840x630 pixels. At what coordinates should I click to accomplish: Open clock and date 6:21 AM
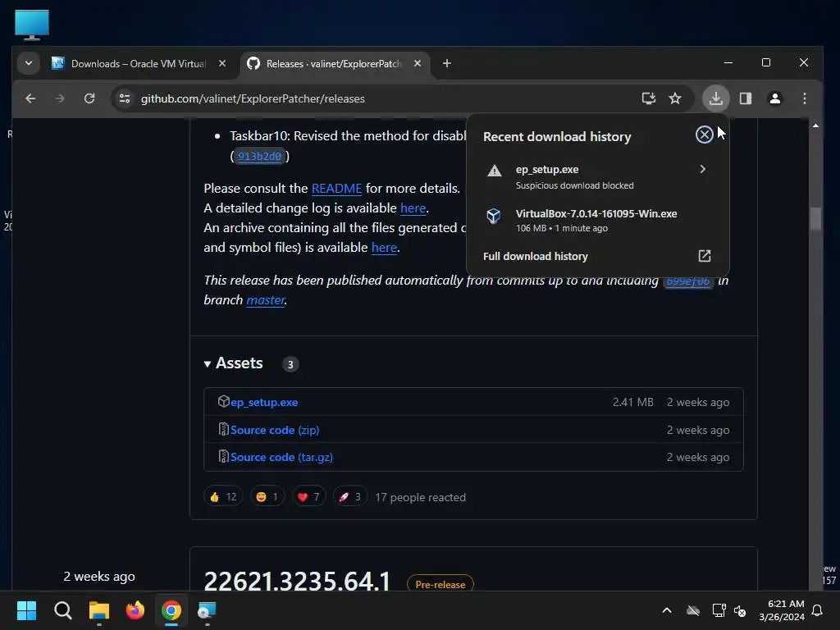(x=782, y=610)
